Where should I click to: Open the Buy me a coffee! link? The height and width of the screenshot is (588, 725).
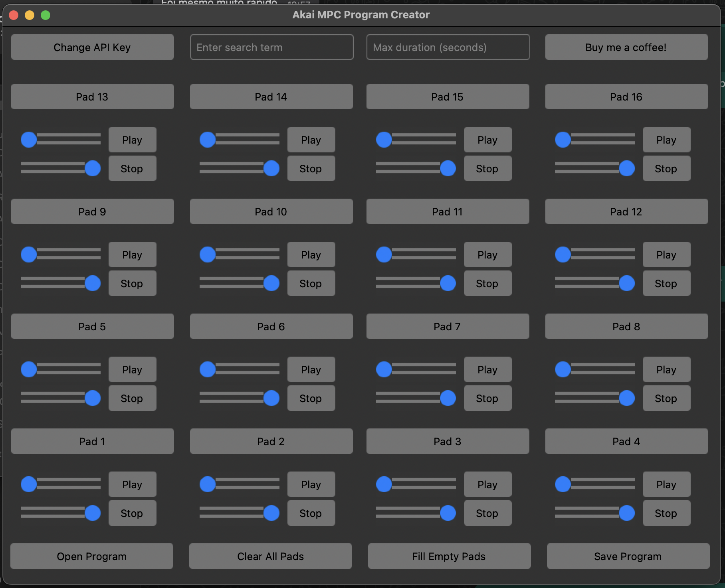pos(626,47)
